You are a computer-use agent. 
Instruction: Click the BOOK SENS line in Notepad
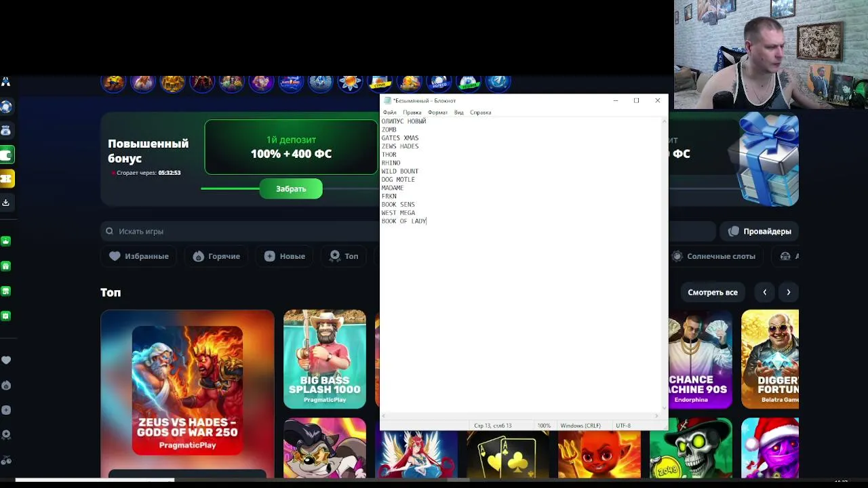point(398,205)
